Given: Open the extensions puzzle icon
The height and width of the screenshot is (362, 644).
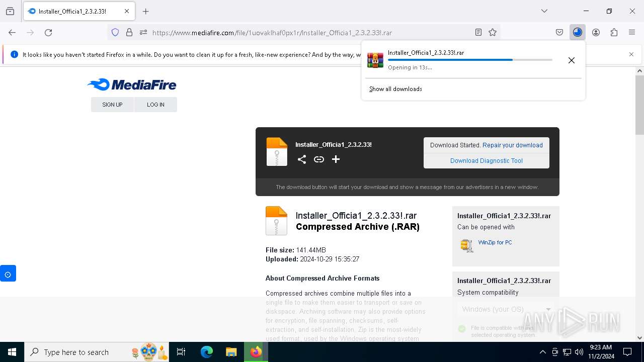Looking at the screenshot, I should coord(614,32).
